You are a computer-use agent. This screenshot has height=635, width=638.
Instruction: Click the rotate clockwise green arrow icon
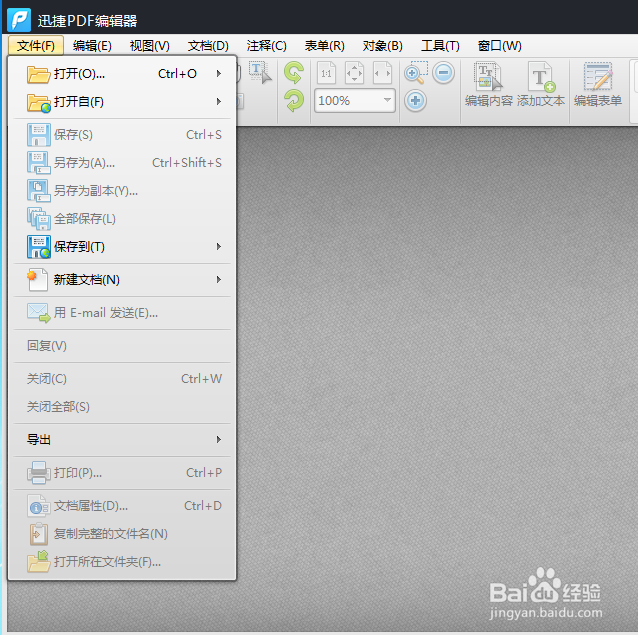[x=294, y=100]
